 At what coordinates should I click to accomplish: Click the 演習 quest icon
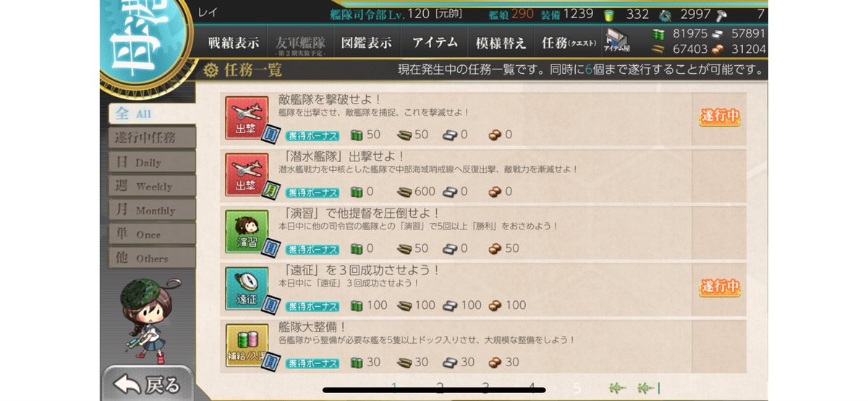coord(248,231)
